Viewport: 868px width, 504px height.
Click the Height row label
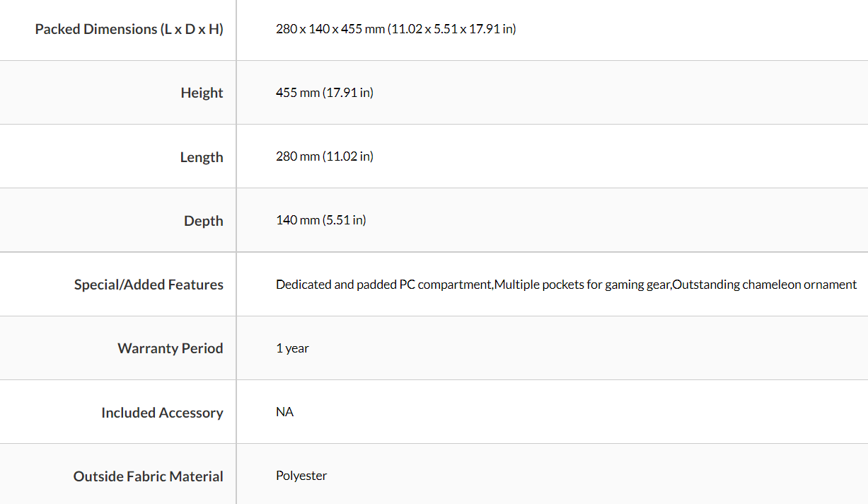[x=202, y=93]
